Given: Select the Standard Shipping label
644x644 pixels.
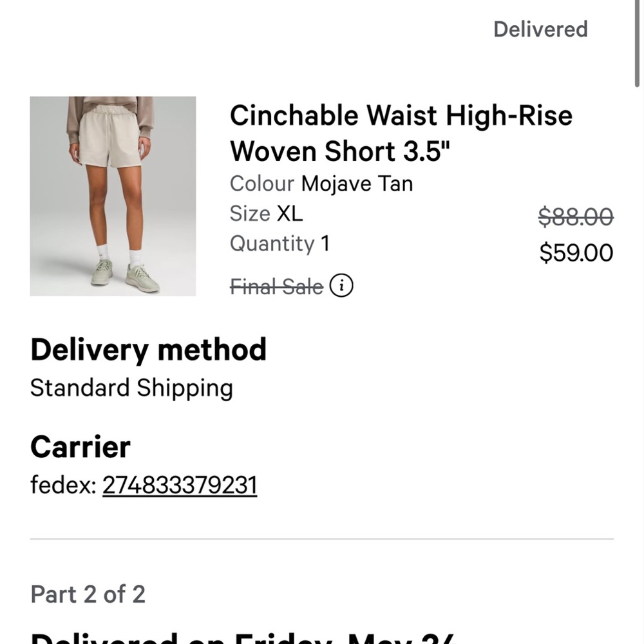Looking at the screenshot, I should click(131, 388).
